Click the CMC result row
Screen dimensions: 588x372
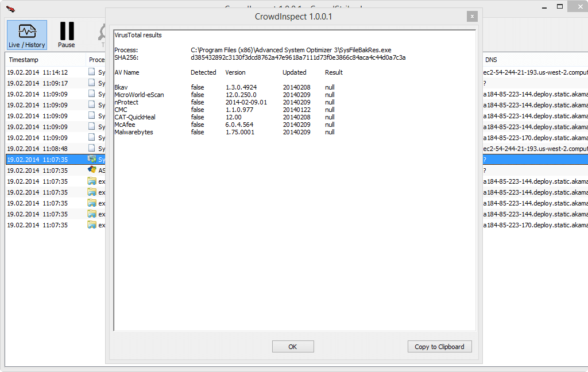pos(225,110)
